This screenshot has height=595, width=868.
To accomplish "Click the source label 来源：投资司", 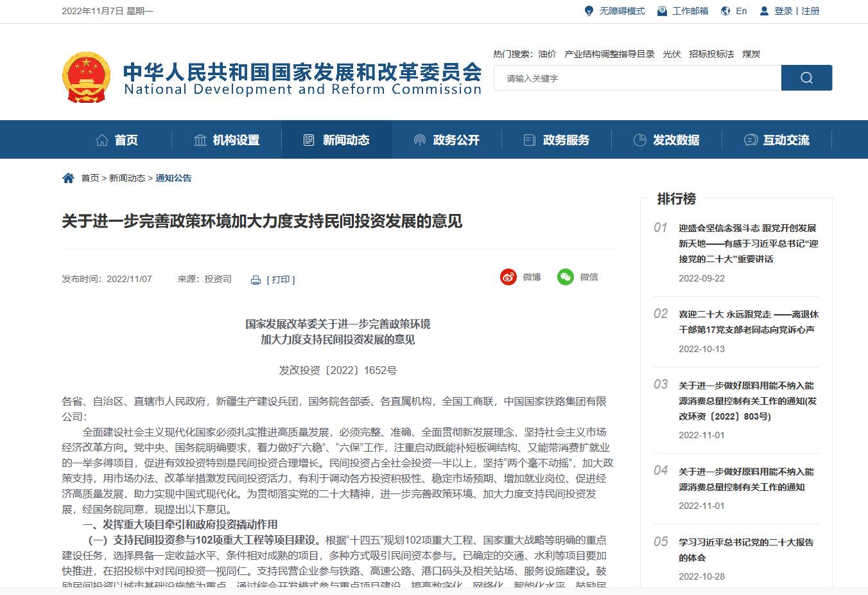I will click(204, 279).
